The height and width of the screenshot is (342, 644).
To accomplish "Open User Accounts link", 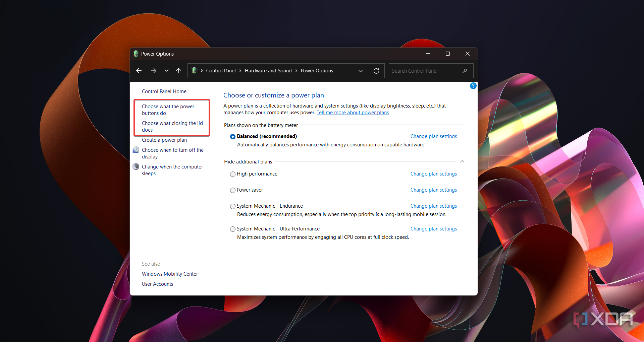I will point(157,284).
